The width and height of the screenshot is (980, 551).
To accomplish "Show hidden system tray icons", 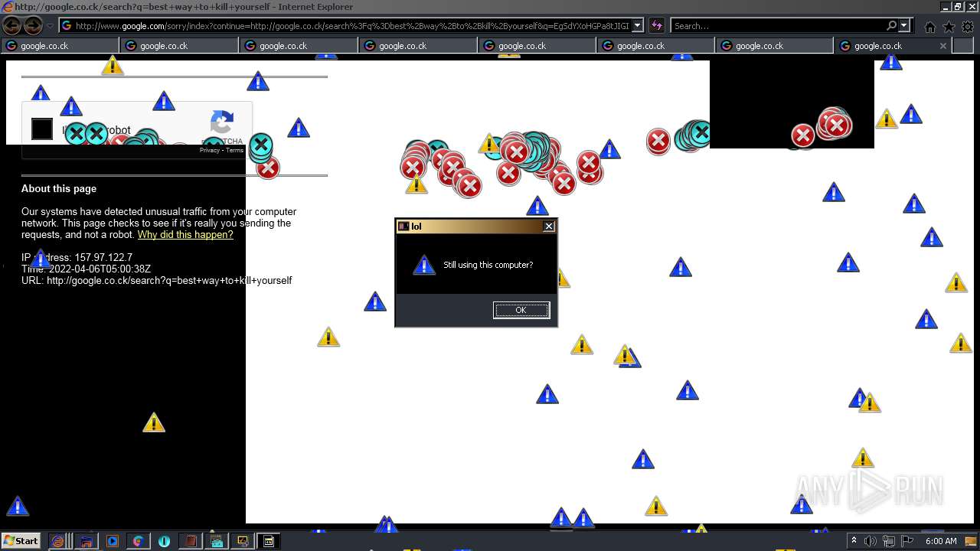I will [854, 541].
